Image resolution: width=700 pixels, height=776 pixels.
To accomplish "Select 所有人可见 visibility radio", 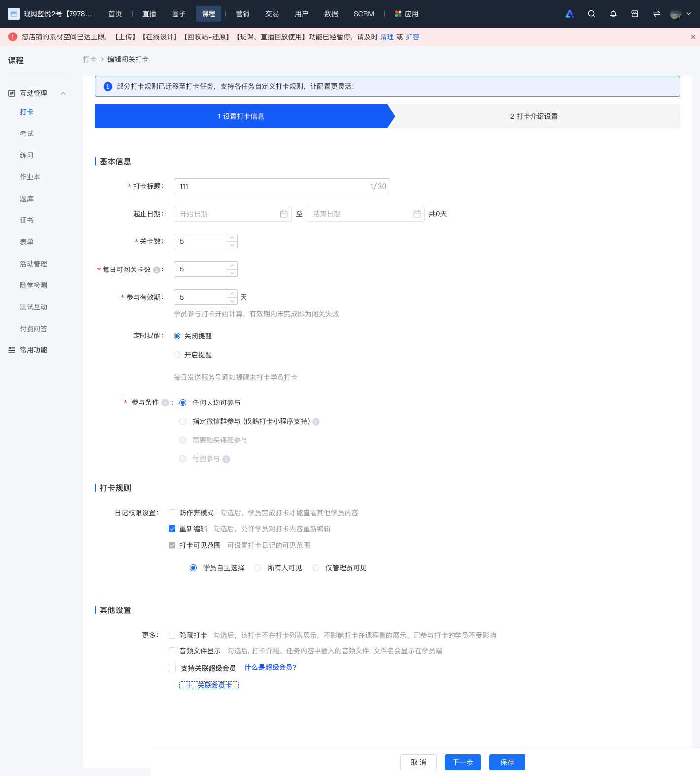I will [258, 568].
